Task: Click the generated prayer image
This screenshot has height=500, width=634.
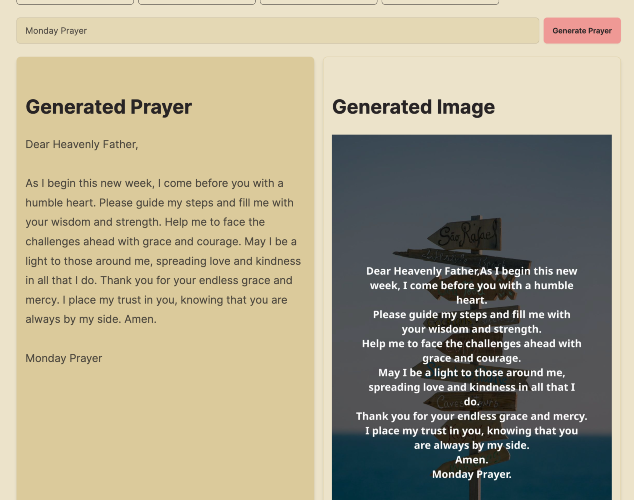Action: (x=471, y=317)
